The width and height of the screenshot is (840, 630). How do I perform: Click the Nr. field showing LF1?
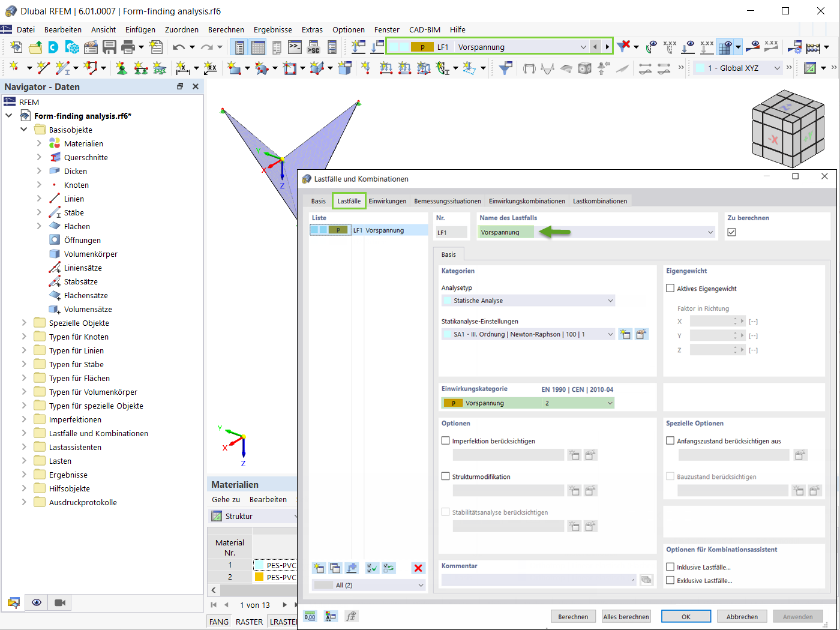tap(451, 232)
